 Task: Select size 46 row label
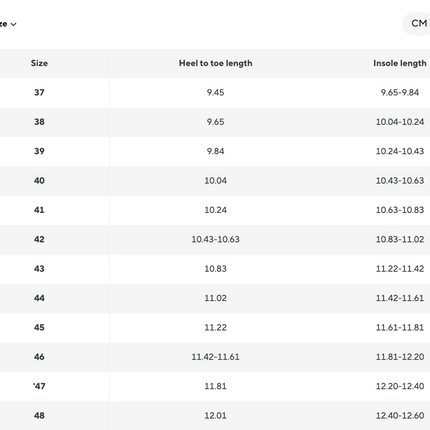39,357
